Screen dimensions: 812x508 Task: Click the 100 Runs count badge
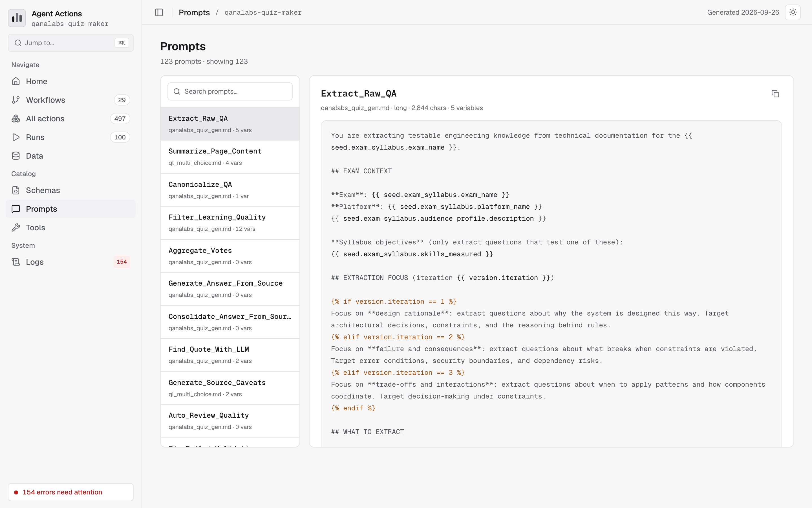pyautogui.click(x=120, y=137)
